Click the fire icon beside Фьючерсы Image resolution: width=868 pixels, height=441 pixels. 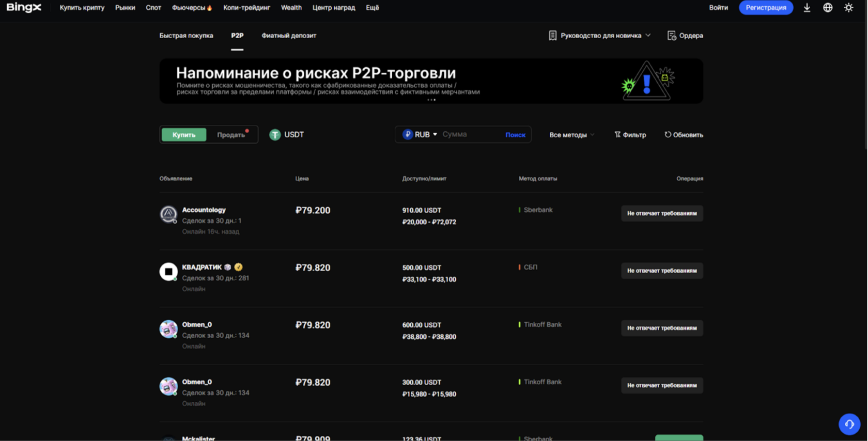coord(209,8)
